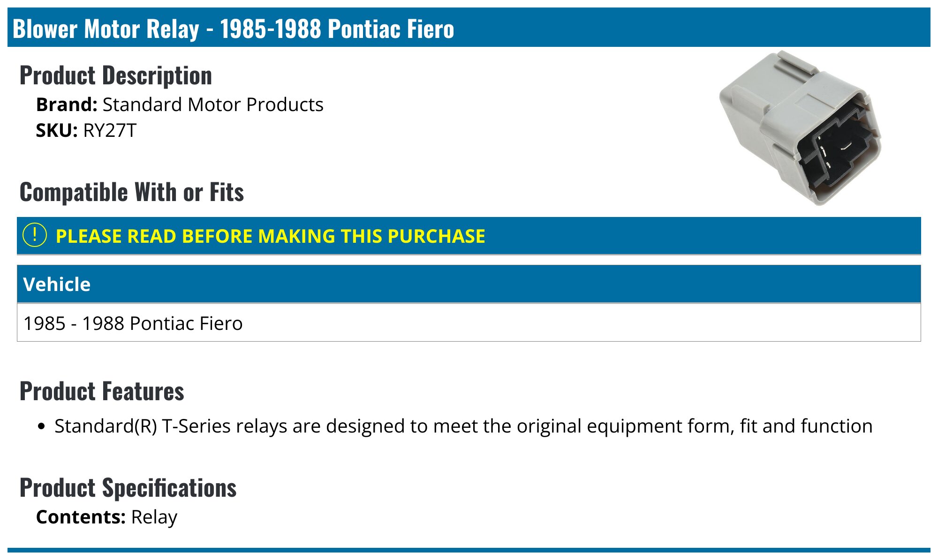The height and width of the screenshot is (560, 938).
Task: Click the yellow exclamation warning icon
Action: [34, 235]
